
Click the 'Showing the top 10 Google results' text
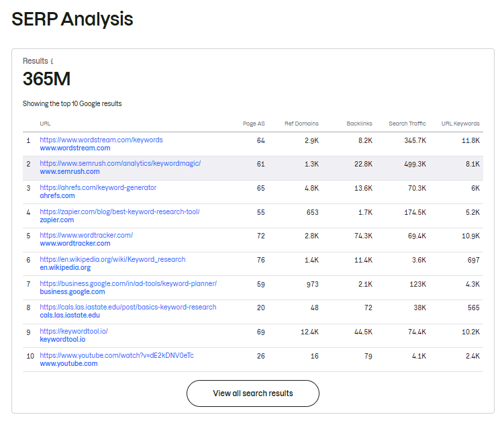(72, 103)
